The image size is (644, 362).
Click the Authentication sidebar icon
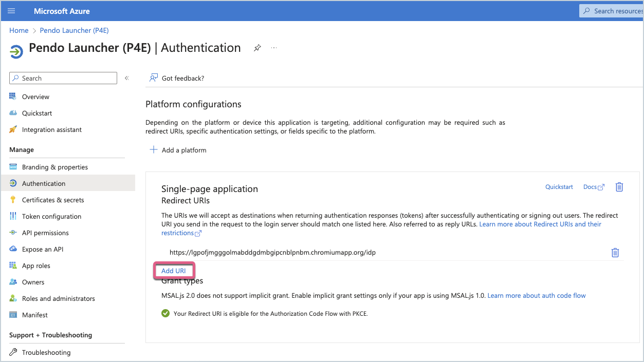click(13, 183)
